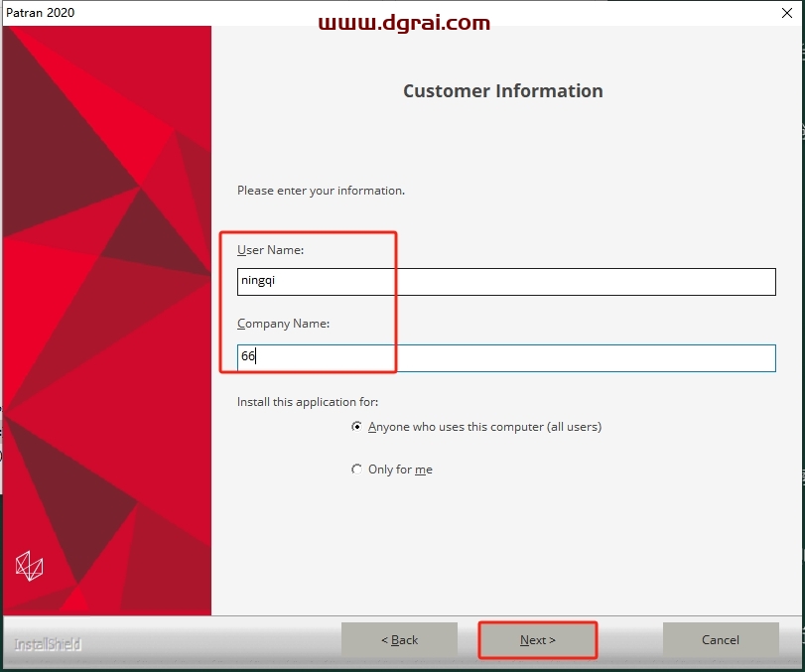Click the 'Patran 2020' window title
The height and width of the screenshot is (672, 805).
40,13
